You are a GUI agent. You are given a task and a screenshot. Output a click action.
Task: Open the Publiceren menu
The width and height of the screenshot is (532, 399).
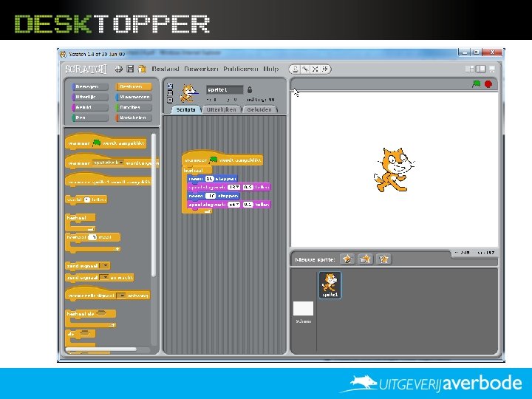pos(241,69)
